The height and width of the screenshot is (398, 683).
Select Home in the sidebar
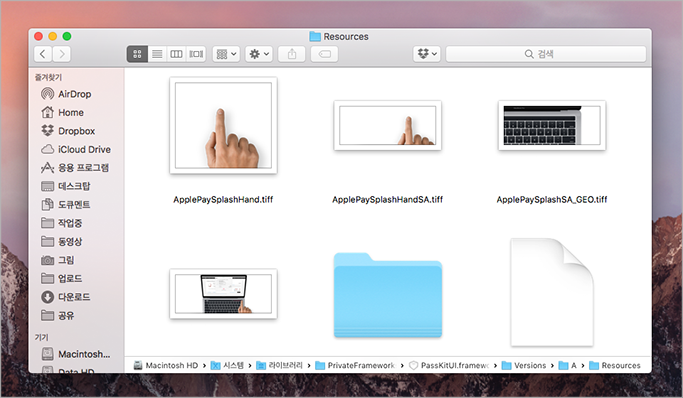point(62,112)
